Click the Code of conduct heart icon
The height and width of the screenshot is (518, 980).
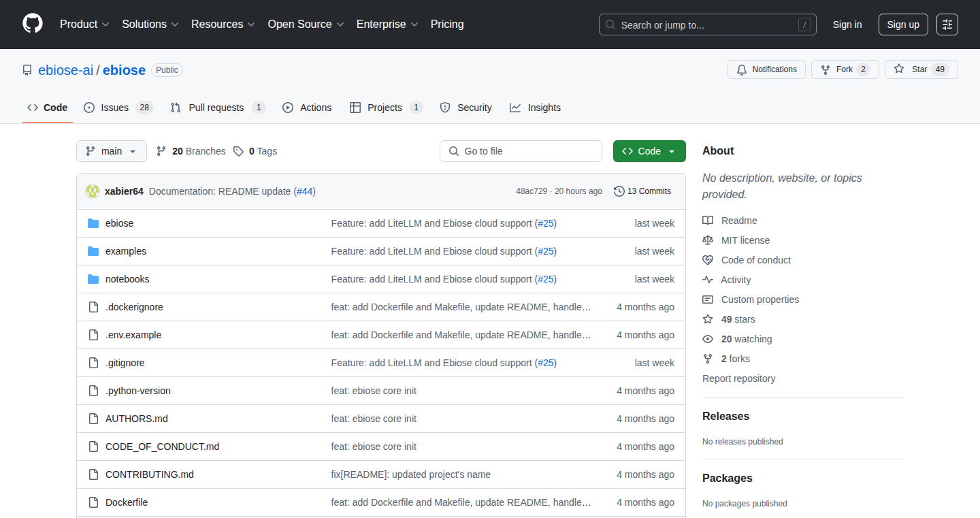708,260
